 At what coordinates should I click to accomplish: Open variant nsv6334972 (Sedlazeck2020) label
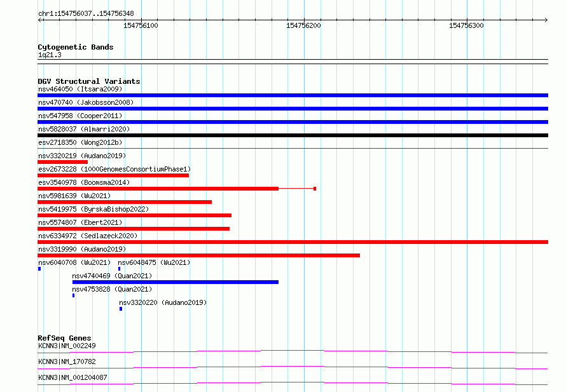point(88,236)
